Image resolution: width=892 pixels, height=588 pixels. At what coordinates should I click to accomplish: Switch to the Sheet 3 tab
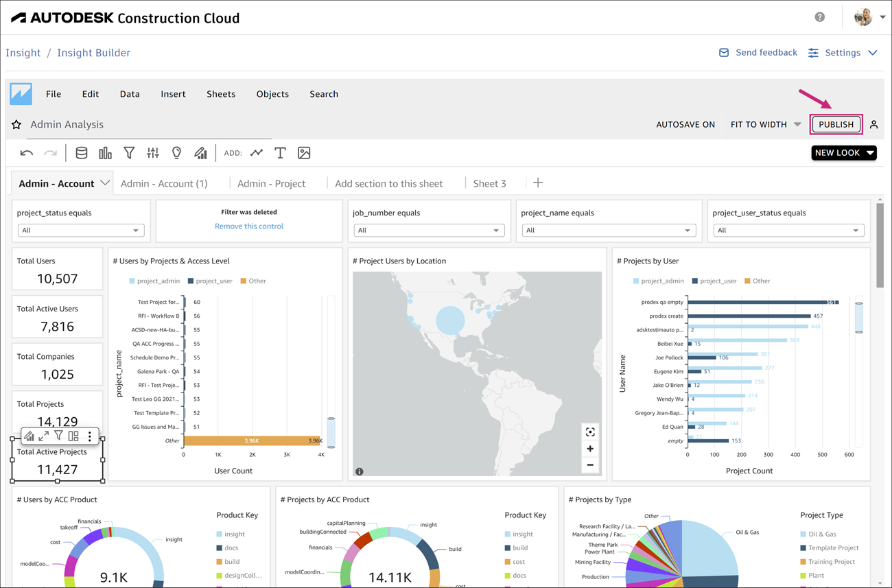click(x=490, y=183)
